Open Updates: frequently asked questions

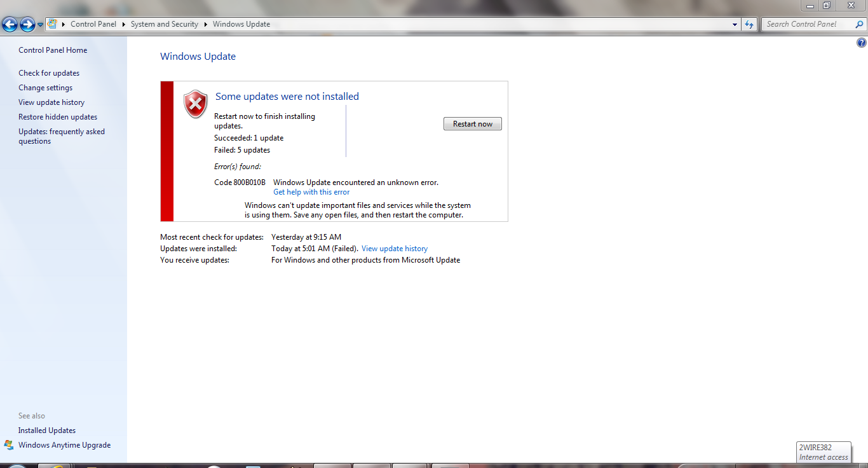[62, 136]
